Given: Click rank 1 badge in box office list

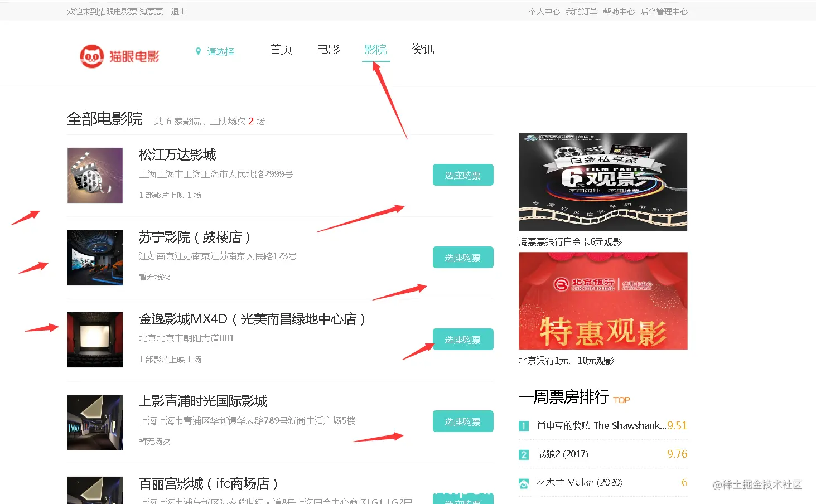Looking at the screenshot, I should tap(524, 426).
